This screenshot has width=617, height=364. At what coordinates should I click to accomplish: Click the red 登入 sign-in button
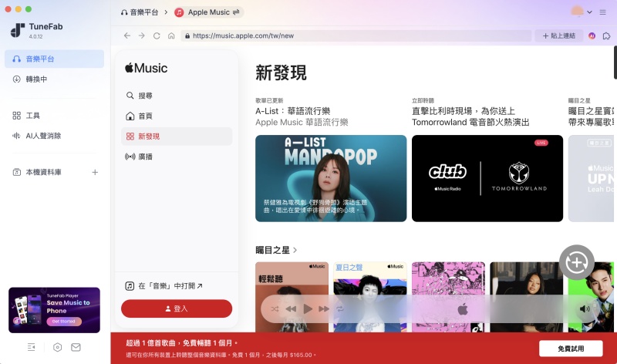177,308
